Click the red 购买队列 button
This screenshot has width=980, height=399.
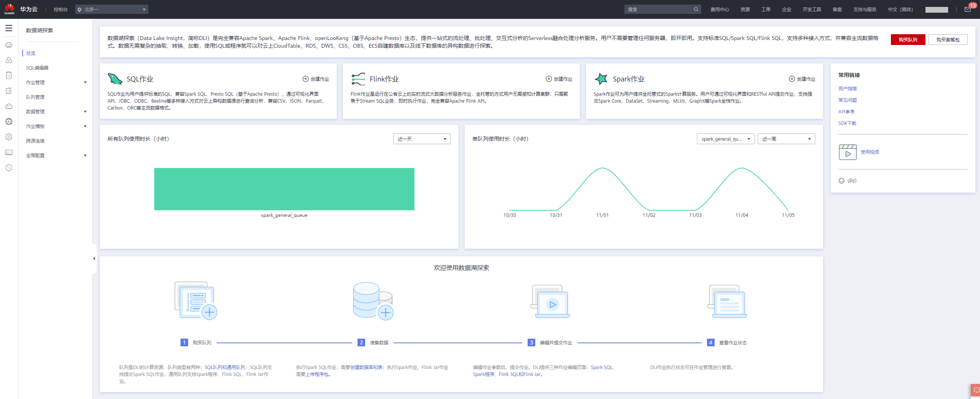[908, 40]
